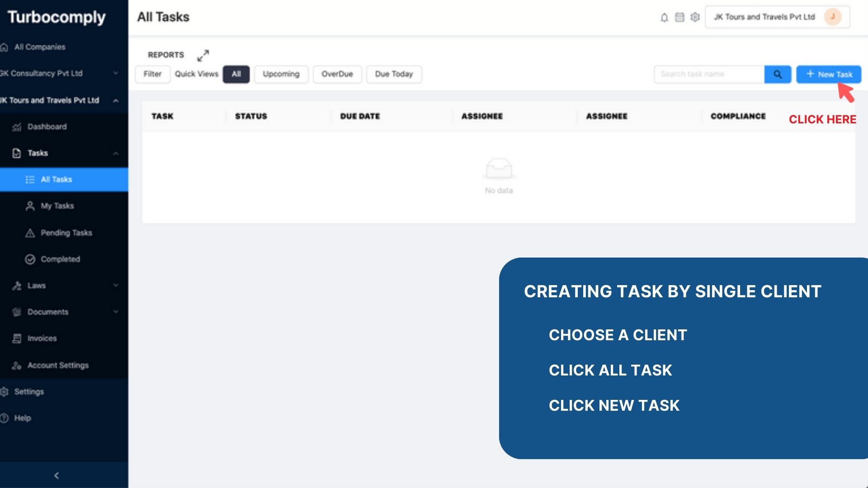Select the Due Today quick view
Screen dimensions: 868x488
pos(393,74)
